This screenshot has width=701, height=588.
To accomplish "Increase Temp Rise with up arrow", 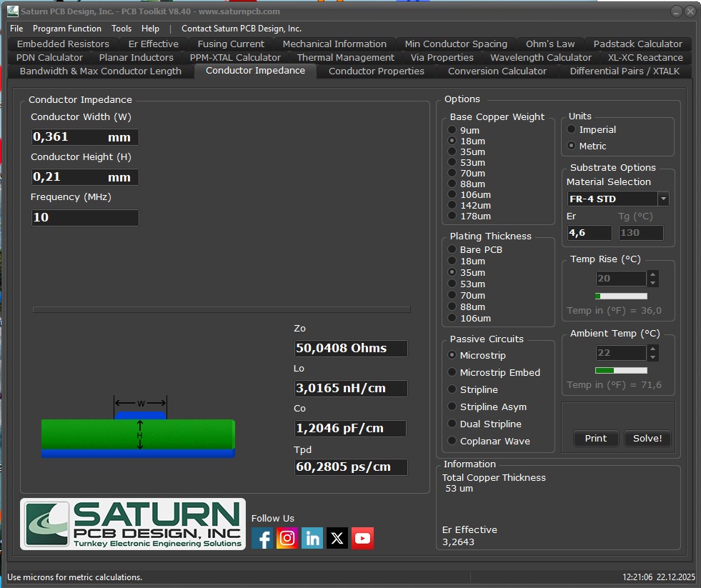I will click(x=652, y=275).
